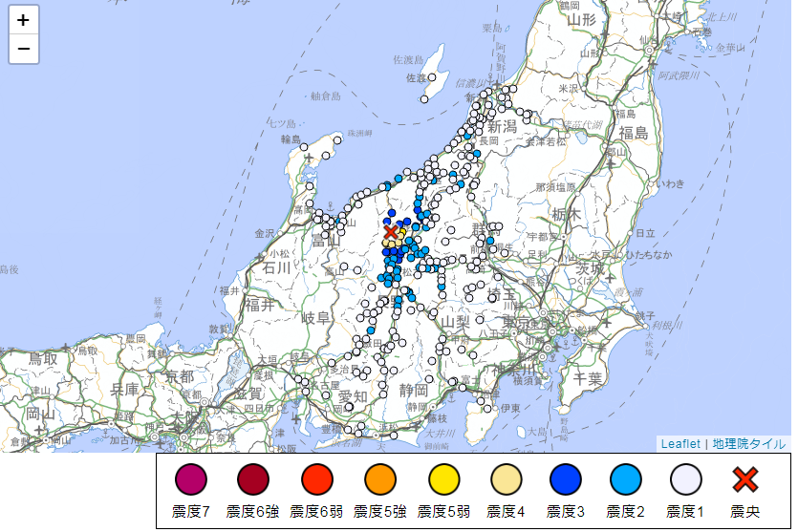798x532 pixels.
Task: Click the 静岡 prefecture label on map
Action: pos(413,390)
